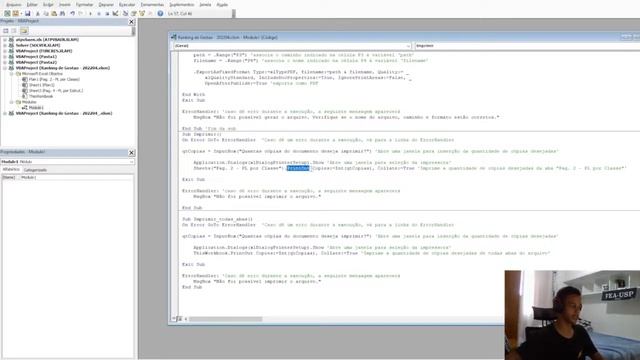Image resolution: width=640 pixels, height=360 pixels.
Task: Switch to the Alfabético properties tab
Action: [x=11, y=169]
